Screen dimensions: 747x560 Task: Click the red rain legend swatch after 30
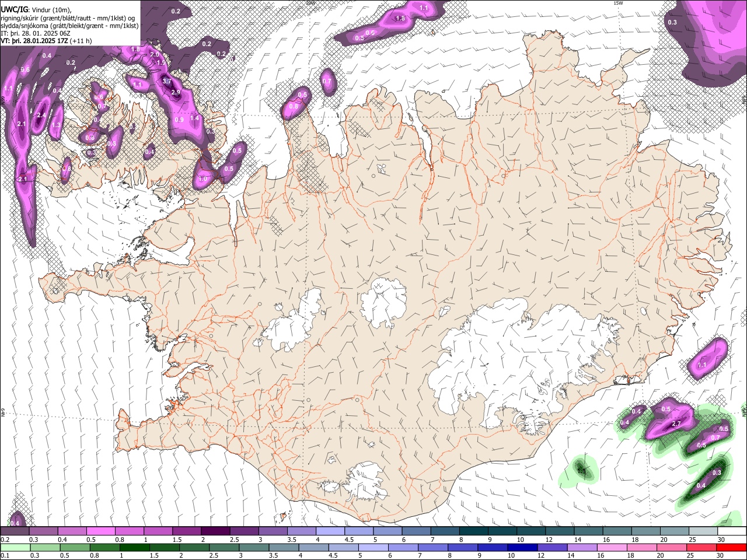pyautogui.click(x=731, y=547)
